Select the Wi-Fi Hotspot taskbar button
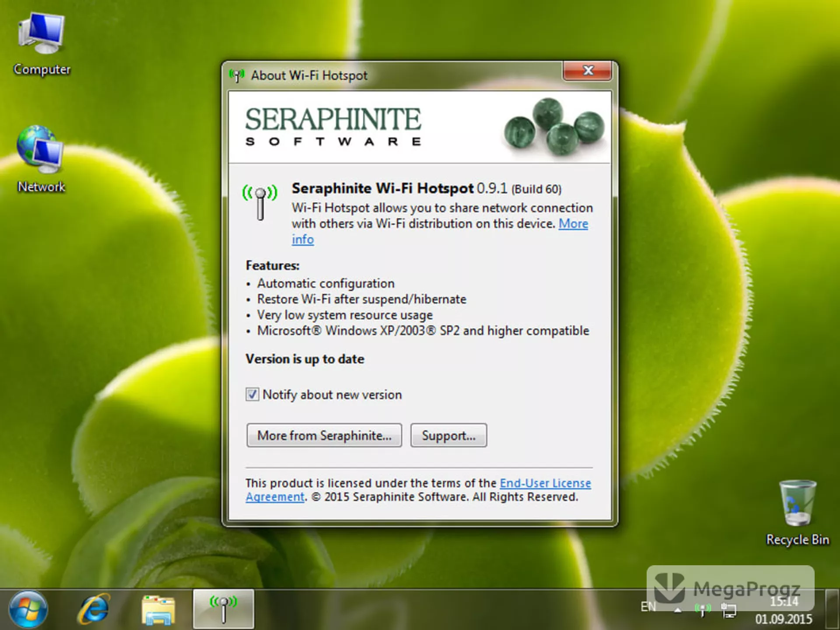 pos(224,609)
